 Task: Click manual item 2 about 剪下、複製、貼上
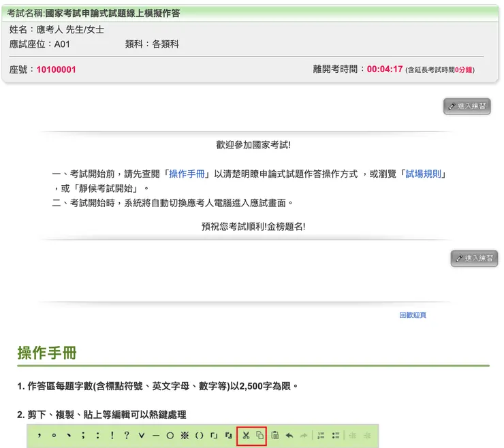click(x=101, y=415)
